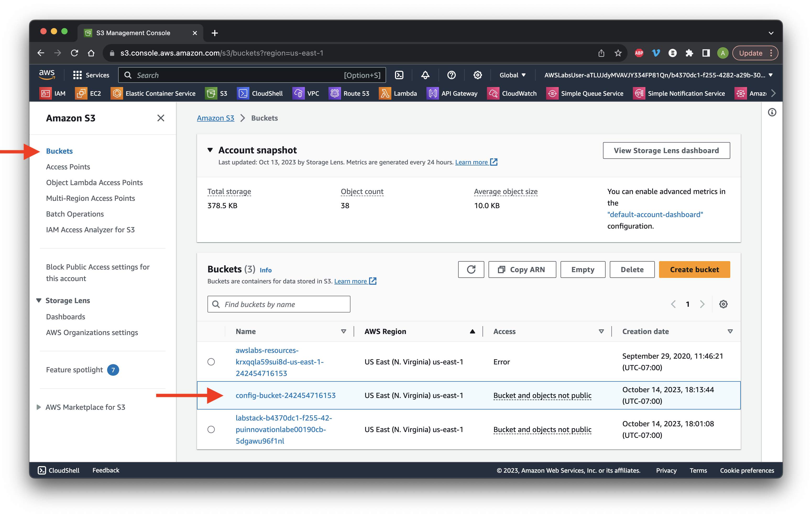Open the Simple Notification Service shortcut
Image resolution: width=812 pixels, height=517 pixels.
tap(679, 94)
